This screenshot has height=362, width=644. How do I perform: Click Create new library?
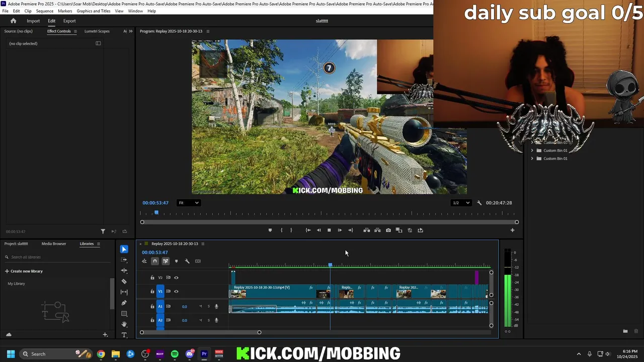coord(24,271)
